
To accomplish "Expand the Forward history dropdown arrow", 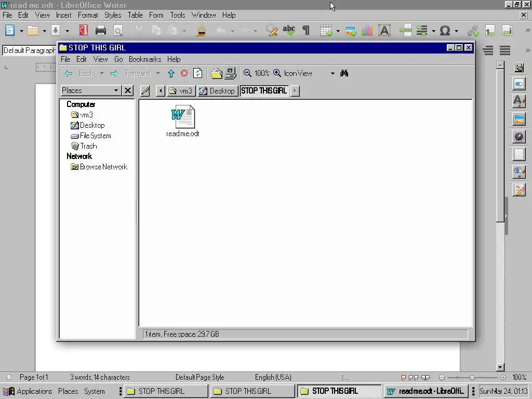I will [x=158, y=73].
